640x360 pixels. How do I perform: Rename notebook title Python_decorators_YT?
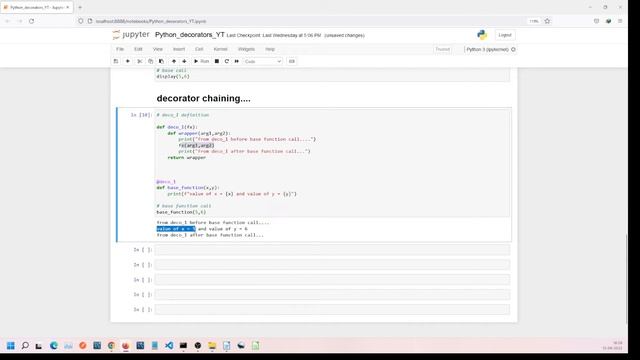(x=189, y=35)
